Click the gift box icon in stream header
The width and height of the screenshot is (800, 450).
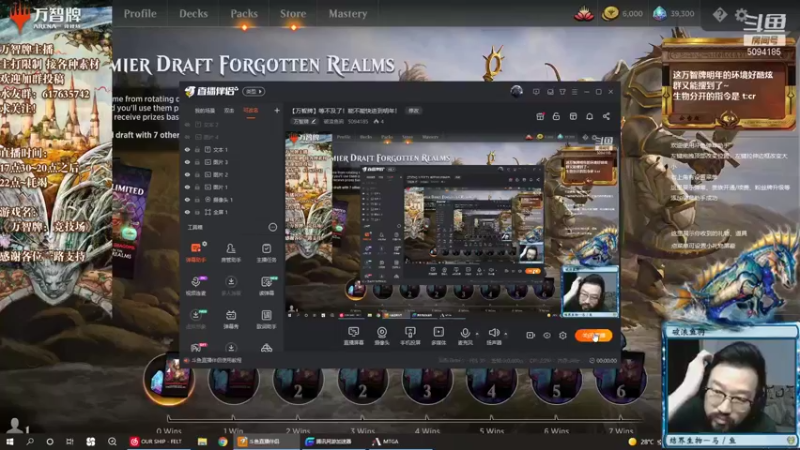click(540, 116)
